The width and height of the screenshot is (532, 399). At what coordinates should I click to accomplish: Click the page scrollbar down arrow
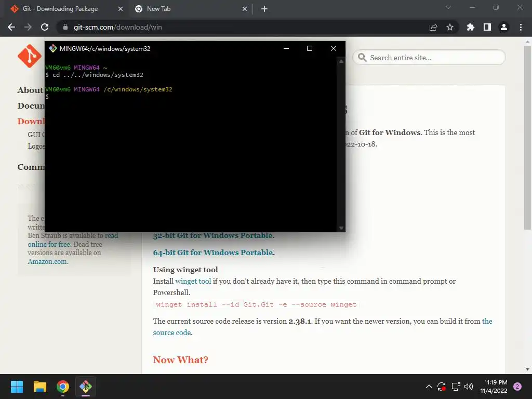[527, 369]
